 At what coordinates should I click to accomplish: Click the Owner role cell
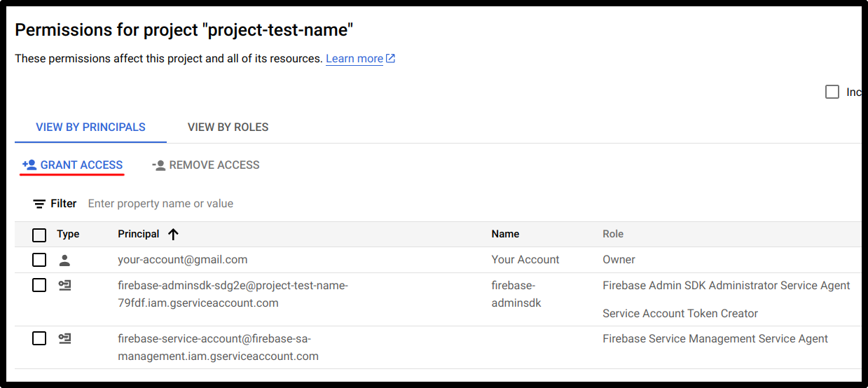[x=619, y=260]
